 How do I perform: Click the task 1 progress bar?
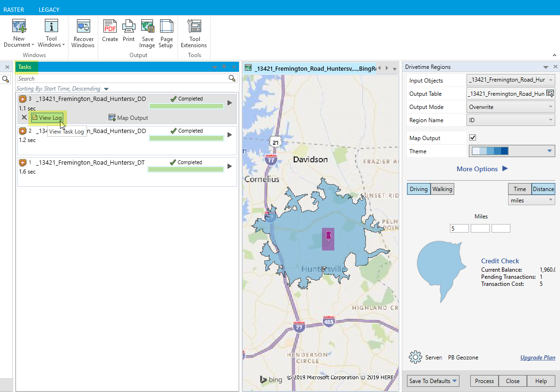(x=186, y=169)
